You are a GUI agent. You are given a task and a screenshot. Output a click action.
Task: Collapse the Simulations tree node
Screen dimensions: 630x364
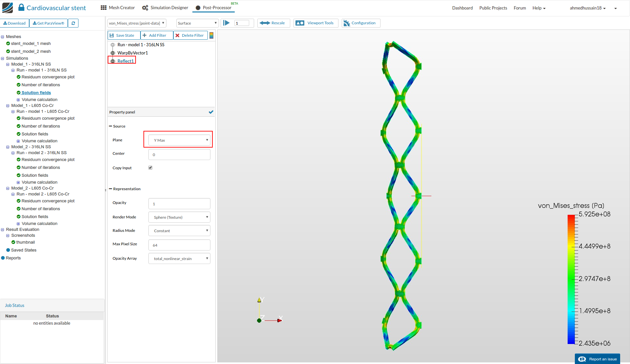point(3,58)
